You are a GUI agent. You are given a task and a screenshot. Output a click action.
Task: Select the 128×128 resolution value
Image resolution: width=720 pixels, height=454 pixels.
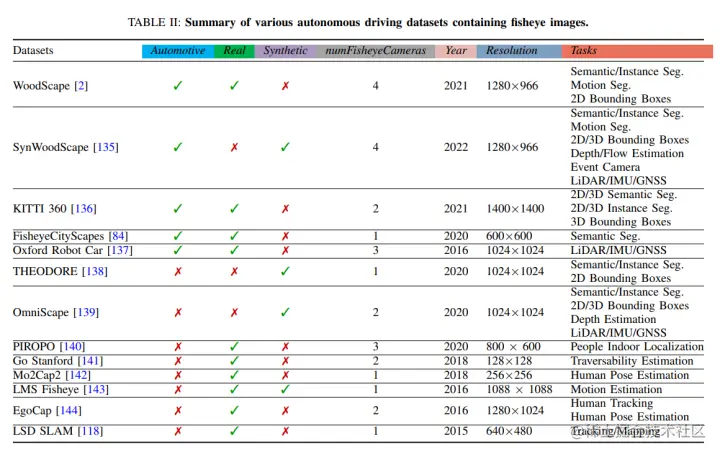point(509,361)
